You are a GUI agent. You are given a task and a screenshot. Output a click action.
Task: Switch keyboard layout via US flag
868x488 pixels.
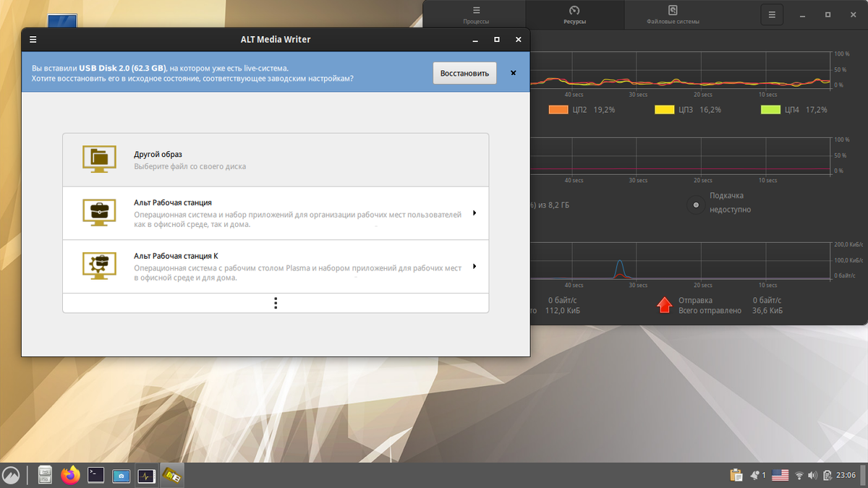780,475
